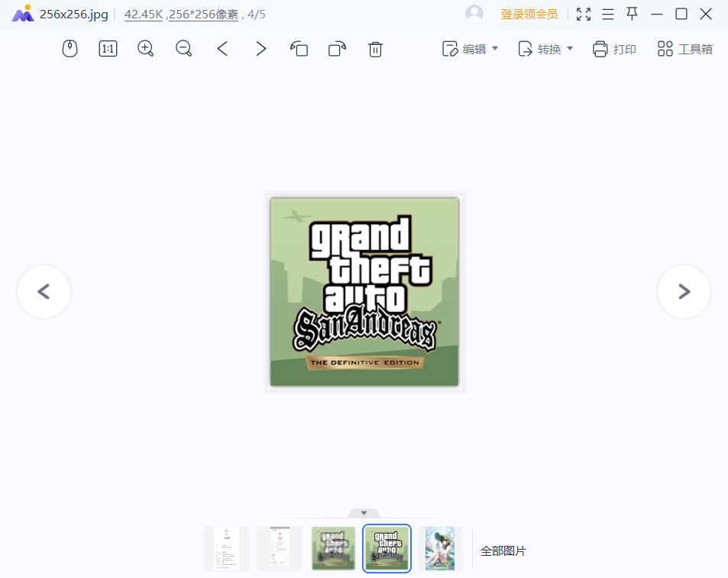Enter fullscreen view mode

coord(584,15)
